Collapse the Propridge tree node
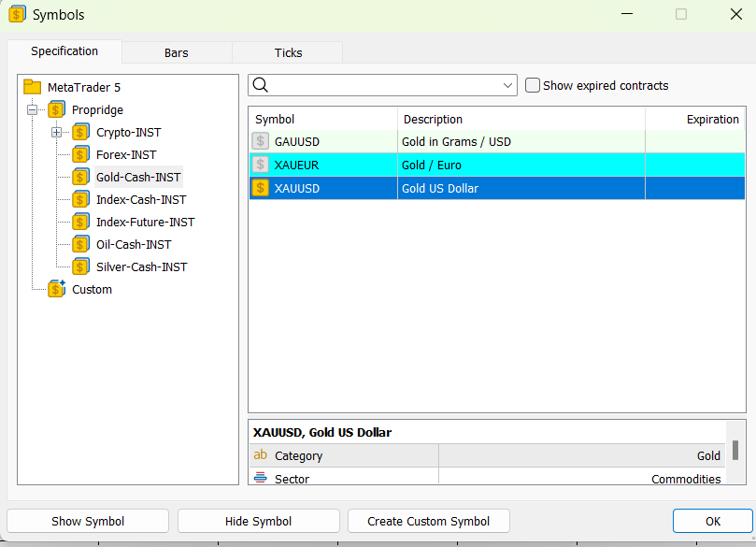Screen dimensions: 756x547 coord(33,110)
